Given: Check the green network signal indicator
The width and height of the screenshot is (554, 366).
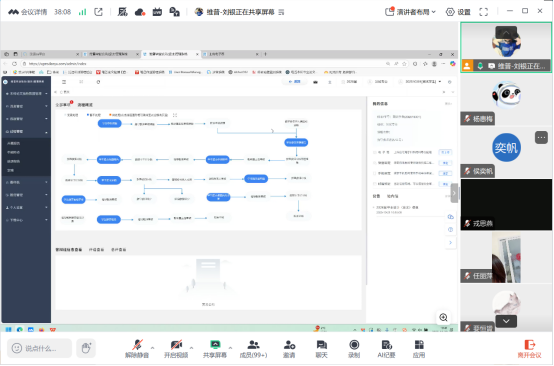Looking at the screenshot, I should coord(82,12).
